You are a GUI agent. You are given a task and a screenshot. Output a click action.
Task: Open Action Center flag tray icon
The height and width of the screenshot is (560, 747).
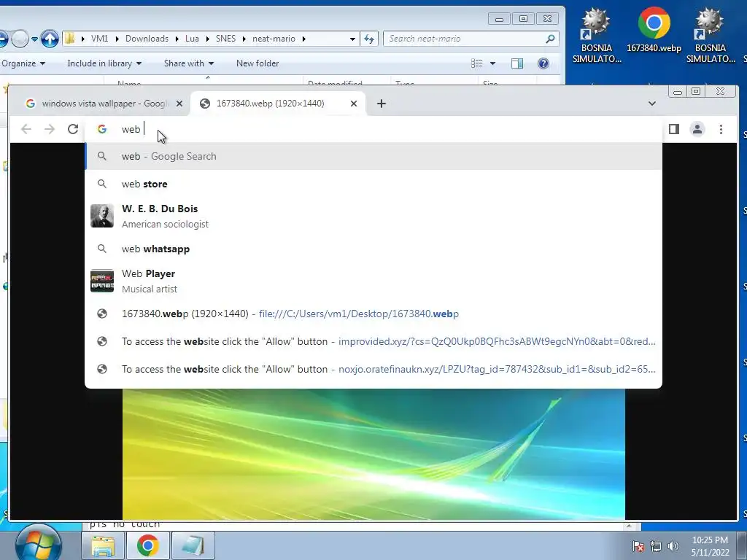point(638,545)
